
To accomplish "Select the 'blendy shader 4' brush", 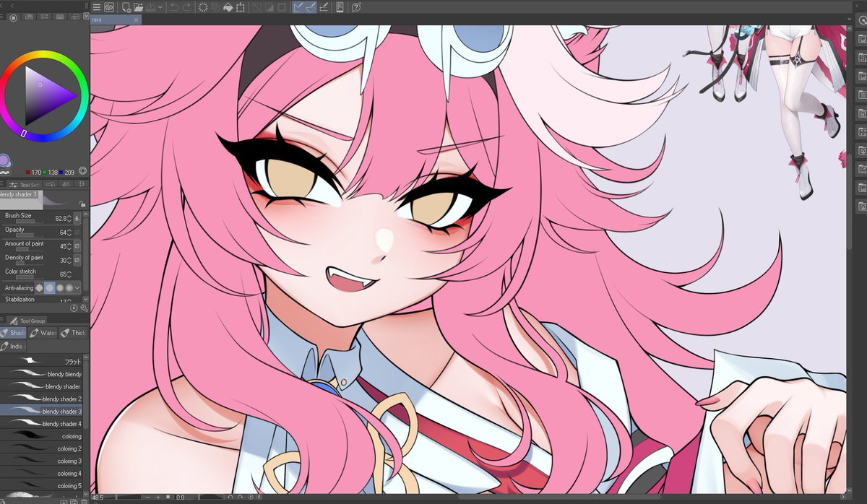I will [x=41, y=423].
